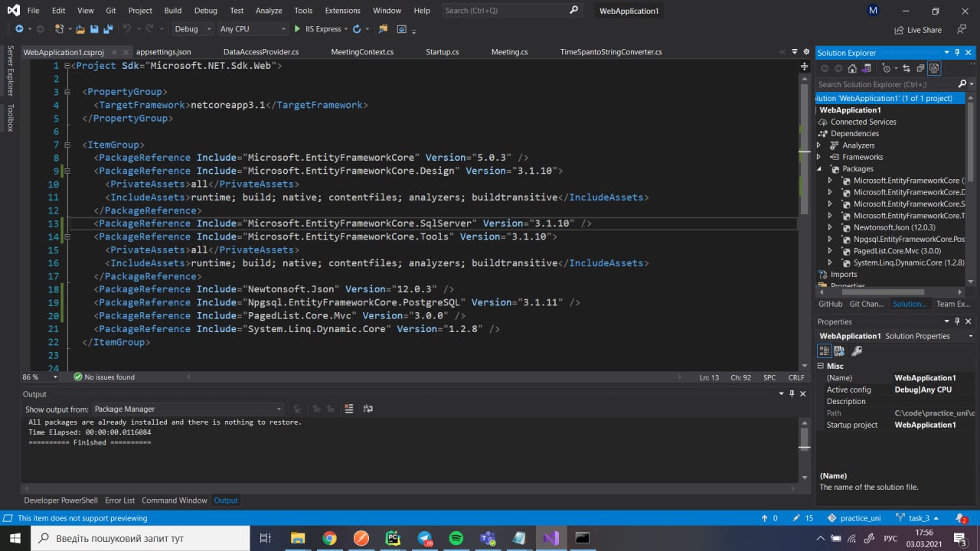
Task: Open the Command Window tab
Action: [x=175, y=500]
